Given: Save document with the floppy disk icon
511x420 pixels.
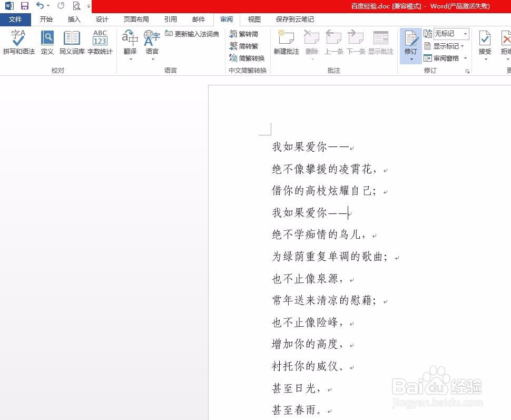Looking at the screenshot, I should (x=24, y=6).
